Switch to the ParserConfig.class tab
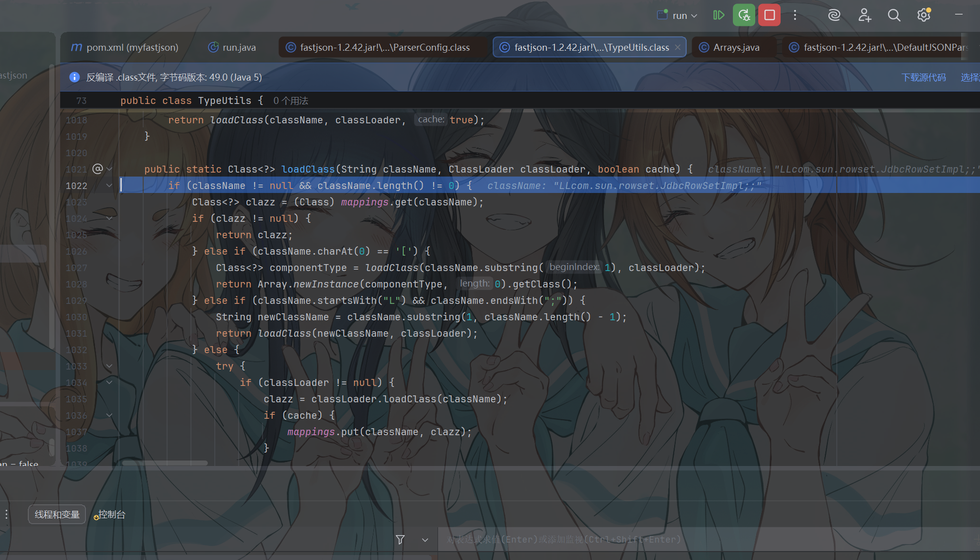Viewport: 980px width, 560px height. click(x=378, y=47)
